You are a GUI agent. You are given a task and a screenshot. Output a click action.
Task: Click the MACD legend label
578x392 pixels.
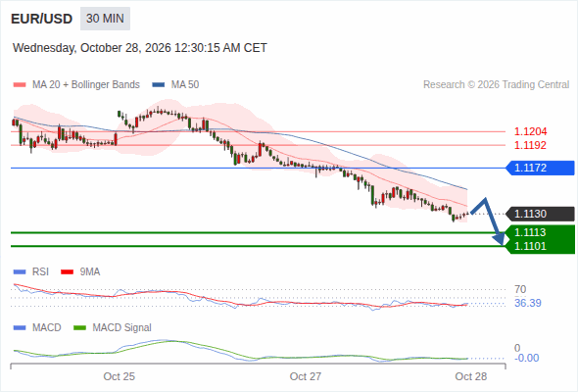(x=46, y=328)
